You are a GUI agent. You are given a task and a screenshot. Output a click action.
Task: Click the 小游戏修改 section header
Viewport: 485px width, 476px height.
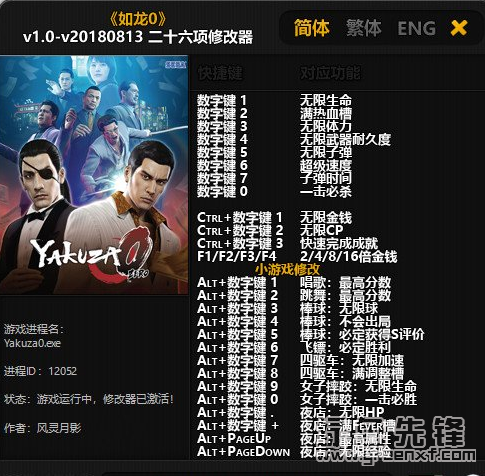point(287,269)
